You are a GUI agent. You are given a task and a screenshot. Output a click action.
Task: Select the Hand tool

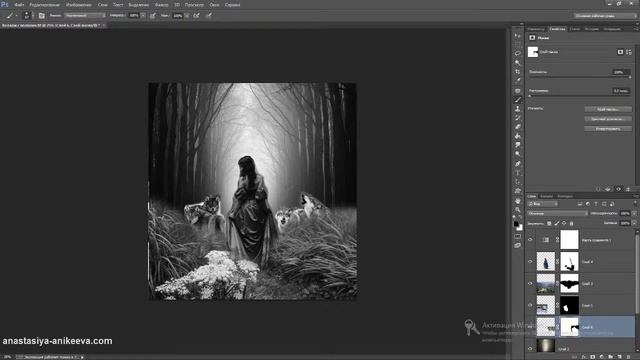point(518,201)
